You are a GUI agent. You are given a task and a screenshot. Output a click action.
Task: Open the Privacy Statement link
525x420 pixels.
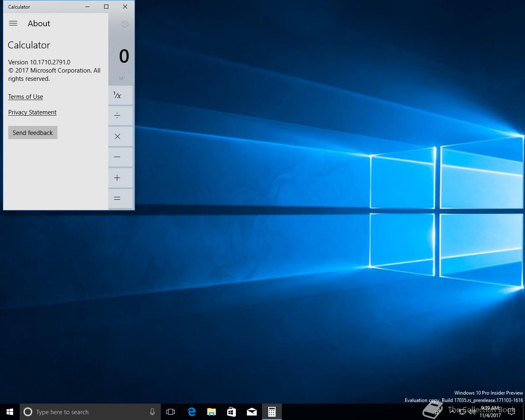point(32,112)
